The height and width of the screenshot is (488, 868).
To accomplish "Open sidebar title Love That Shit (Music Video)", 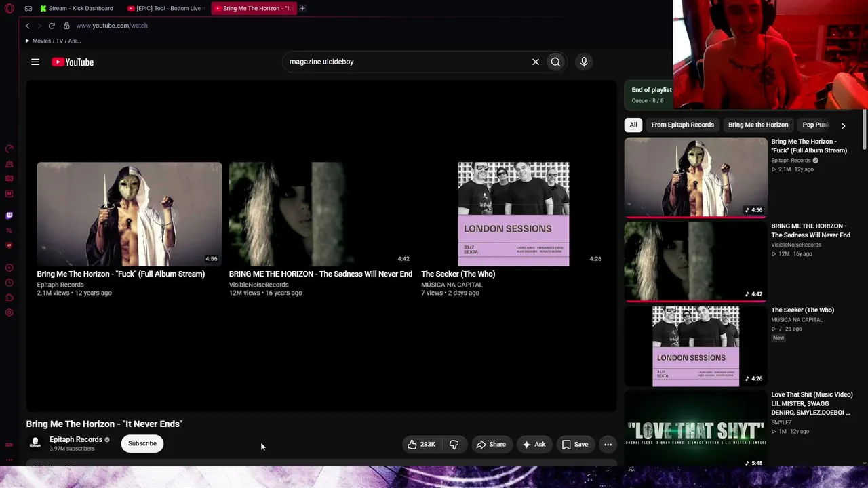I will pyautogui.click(x=812, y=403).
